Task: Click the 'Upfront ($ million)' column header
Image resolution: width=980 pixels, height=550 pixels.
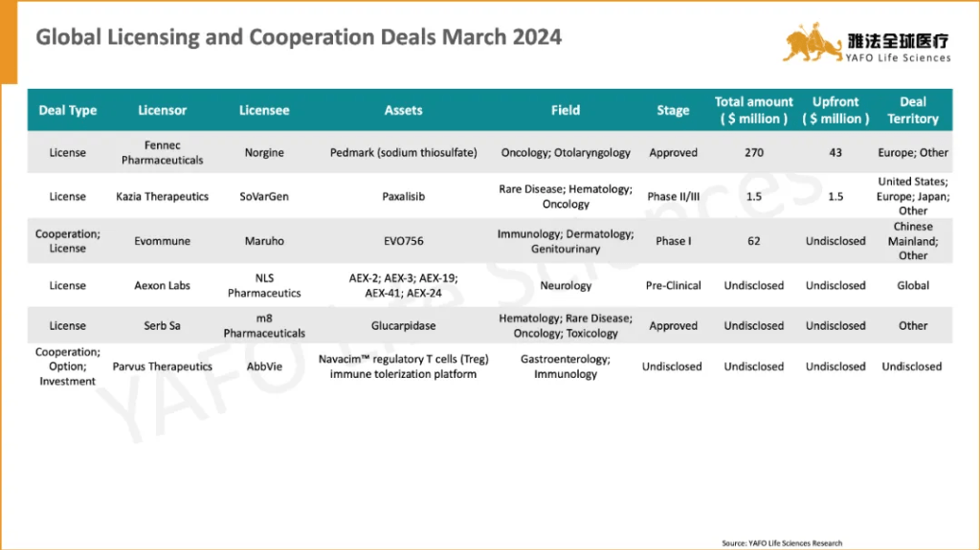Action: pos(835,110)
